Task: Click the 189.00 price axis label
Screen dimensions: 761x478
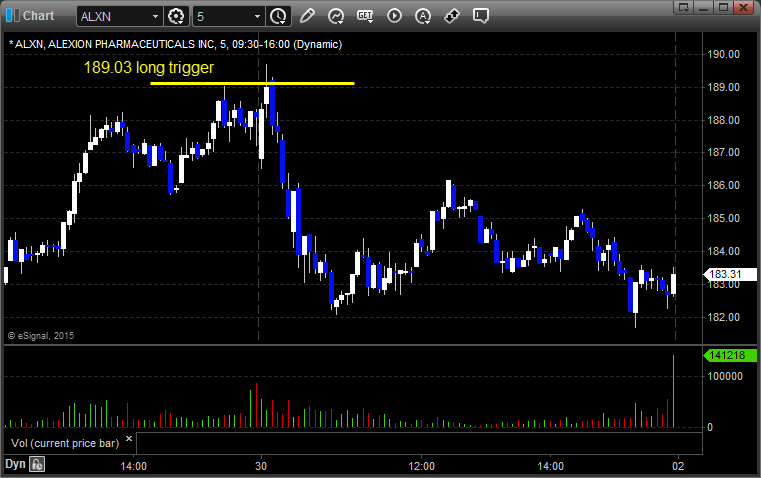Action: click(724, 87)
